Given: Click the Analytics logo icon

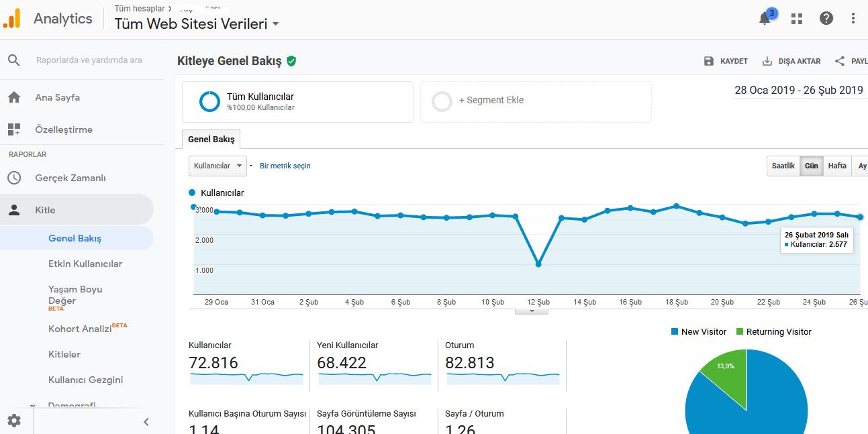Looking at the screenshot, I should point(11,18).
